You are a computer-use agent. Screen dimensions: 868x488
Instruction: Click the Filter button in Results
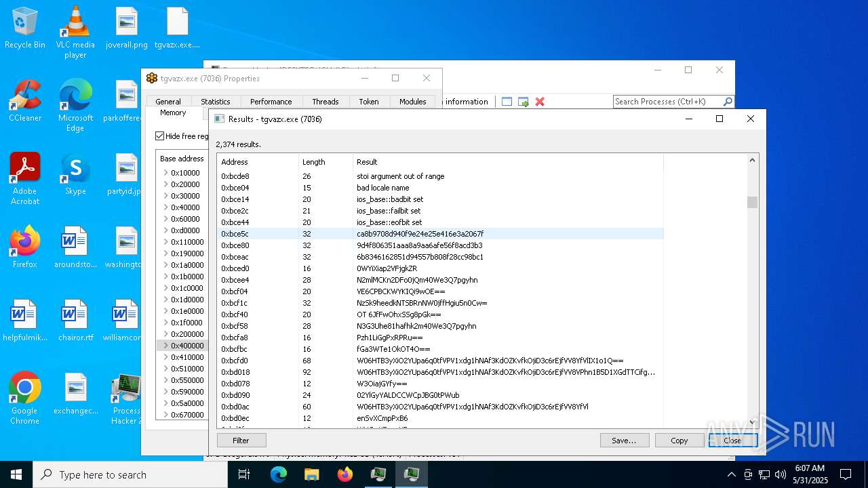(241, 441)
